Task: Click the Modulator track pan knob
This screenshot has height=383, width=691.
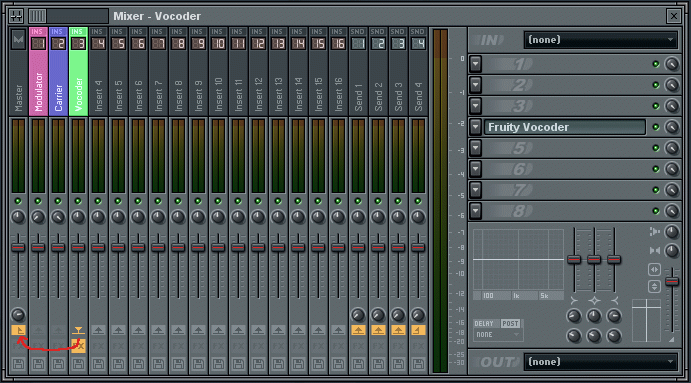Action: (38, 217)
